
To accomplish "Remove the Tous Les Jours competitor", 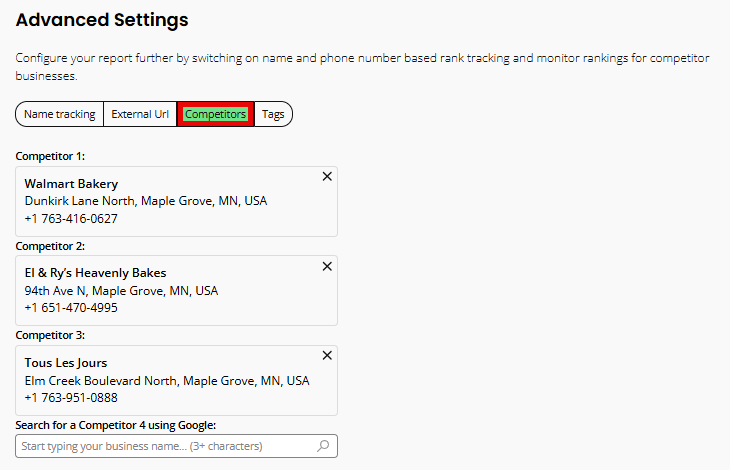I will point(327,356).
